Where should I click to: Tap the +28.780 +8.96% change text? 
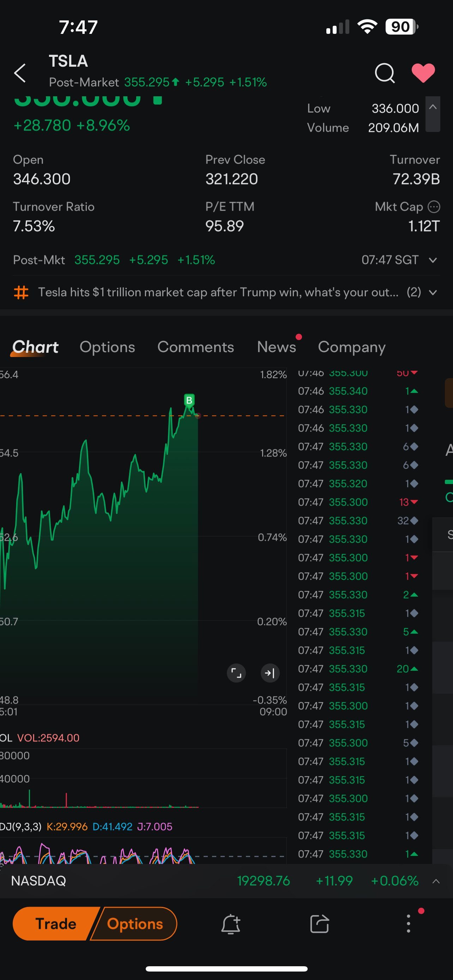pyautogui.click(x=72, y=125)
